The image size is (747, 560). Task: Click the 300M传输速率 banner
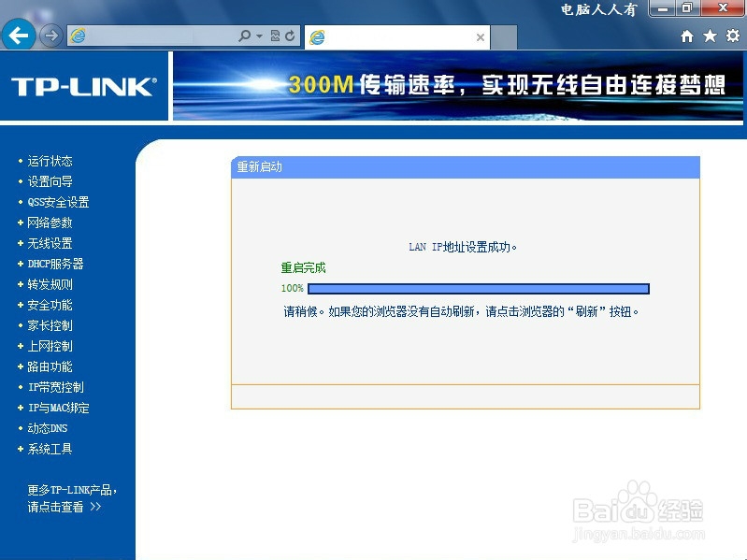click(457, 86)
